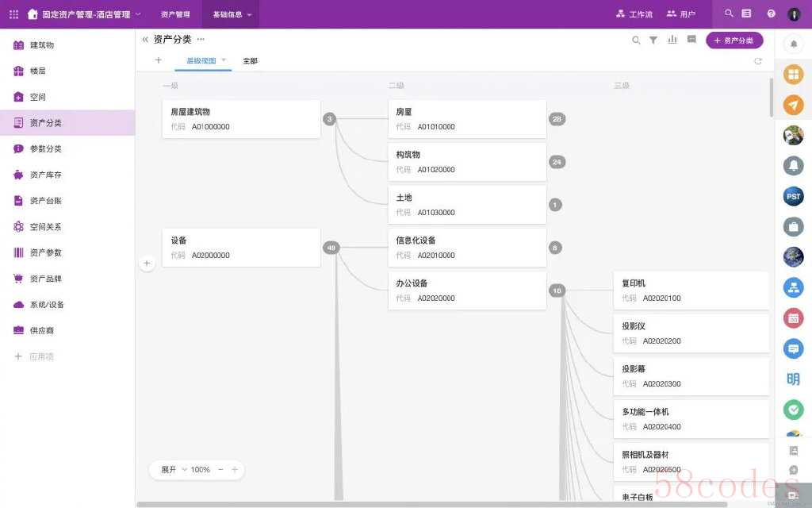Open the 展开 level dropdown
The height and width of the screenshot is (508, 812).
tap(174, 470)
